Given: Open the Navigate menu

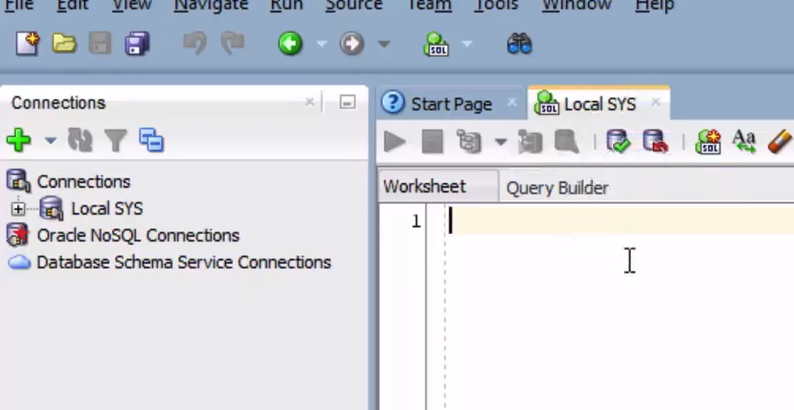Looking at the screenshot, I should (213, 6).
